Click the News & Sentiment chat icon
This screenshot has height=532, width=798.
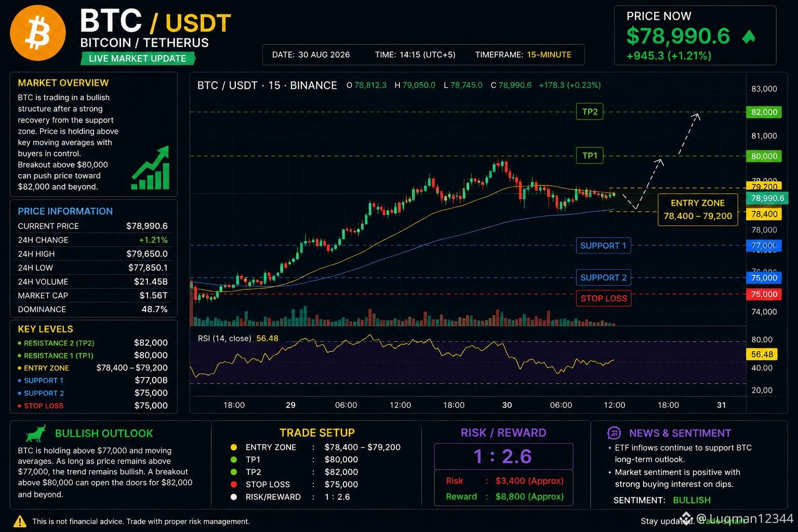coord(614,433)
